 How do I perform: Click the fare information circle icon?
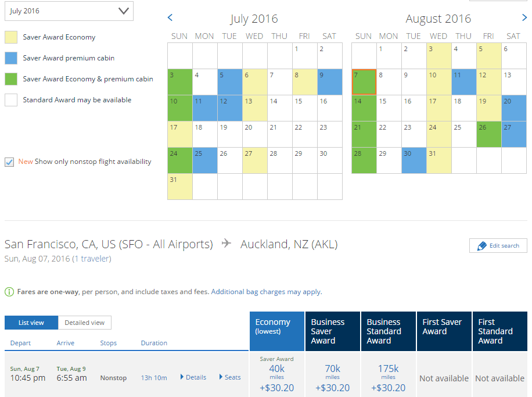click(9, 292)
